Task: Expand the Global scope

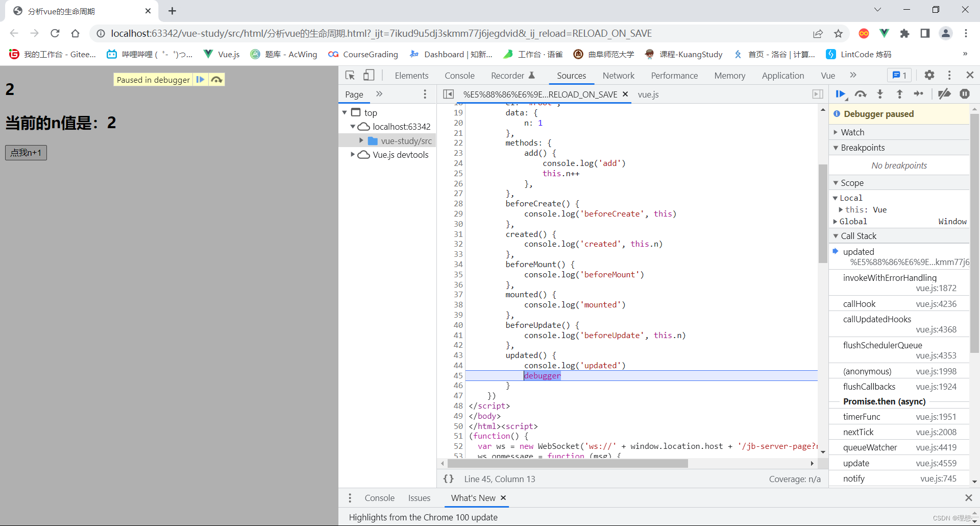Action: coord(835,221)
